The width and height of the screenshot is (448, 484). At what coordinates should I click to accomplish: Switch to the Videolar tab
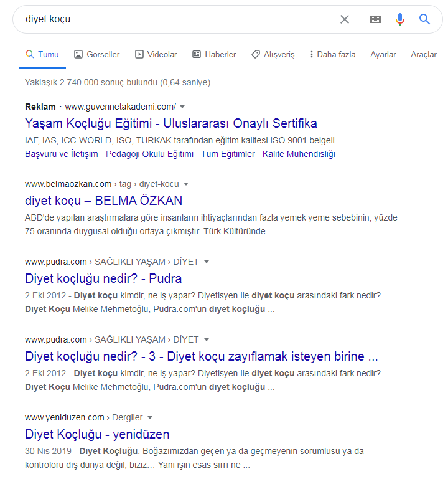point(156,55)
